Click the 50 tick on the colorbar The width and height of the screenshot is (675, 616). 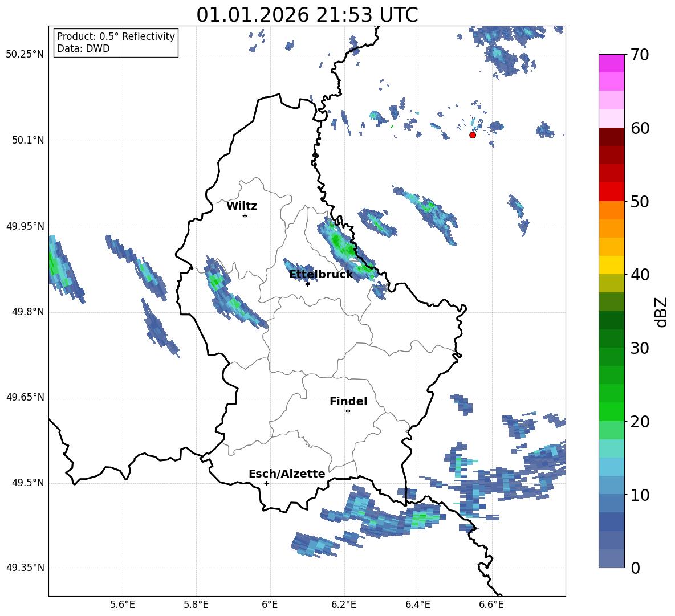639,201
